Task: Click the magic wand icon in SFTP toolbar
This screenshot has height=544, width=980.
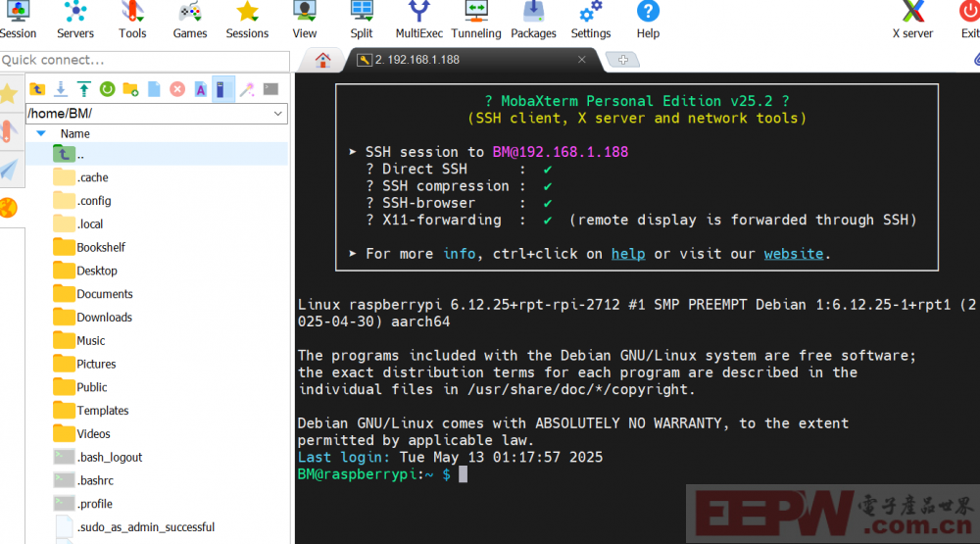Action: (x=248, y=89)
